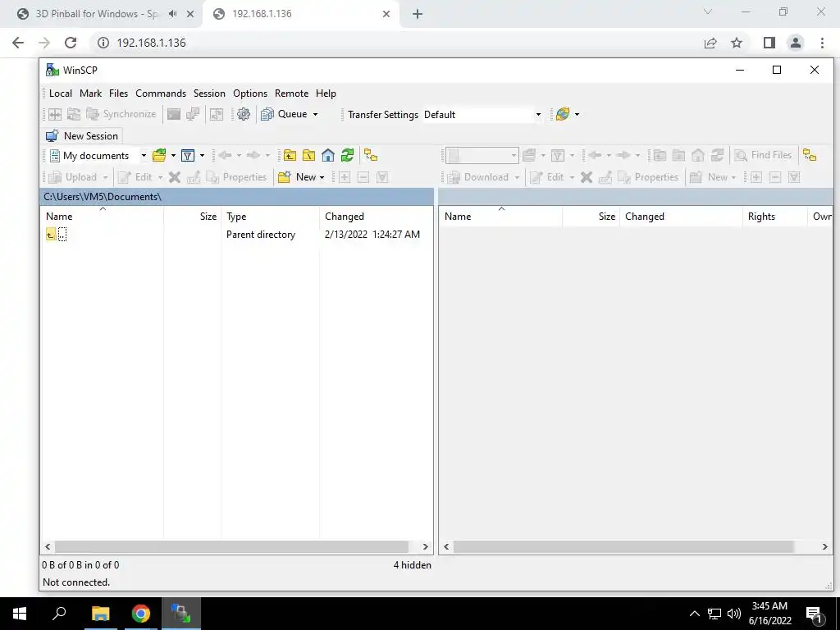
Task: Open the Preferences gear icon
Action: [x=244, y=114]
